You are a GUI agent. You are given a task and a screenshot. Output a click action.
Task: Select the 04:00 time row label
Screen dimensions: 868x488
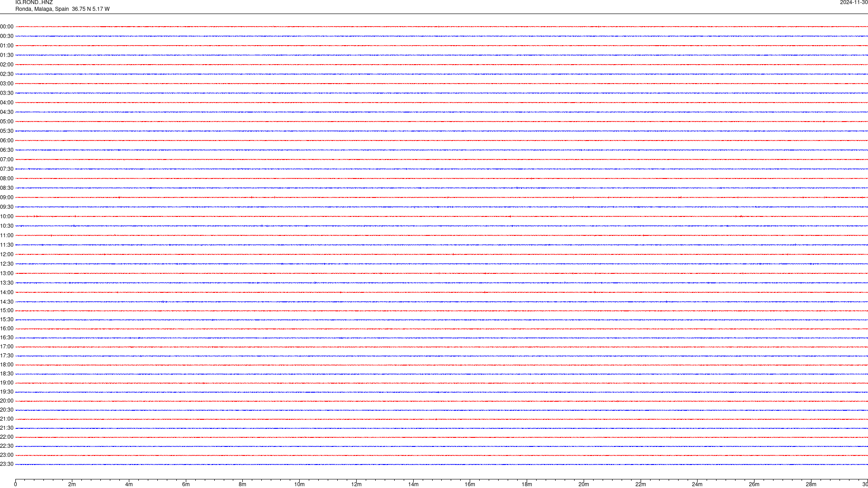coord(7,103)
